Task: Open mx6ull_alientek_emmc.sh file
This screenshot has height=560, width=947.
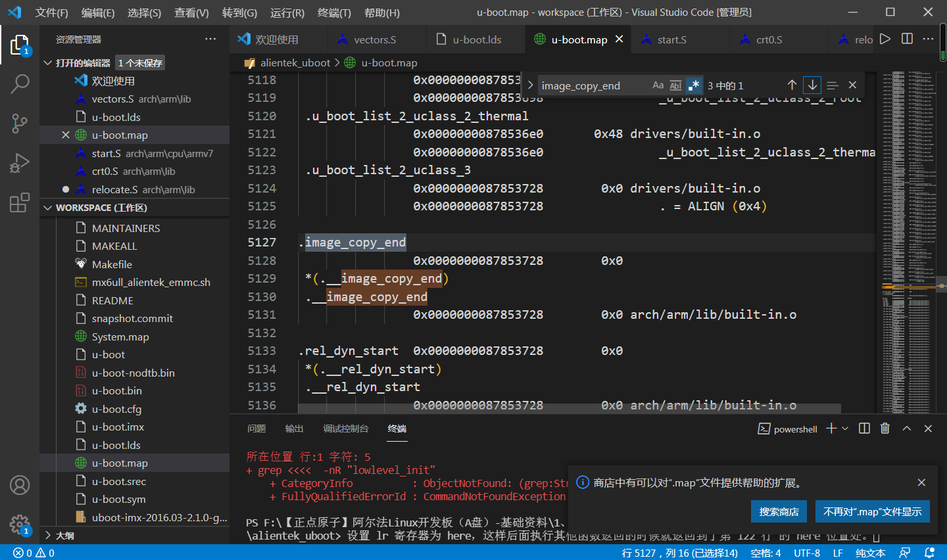Action: tap(151, 282)
